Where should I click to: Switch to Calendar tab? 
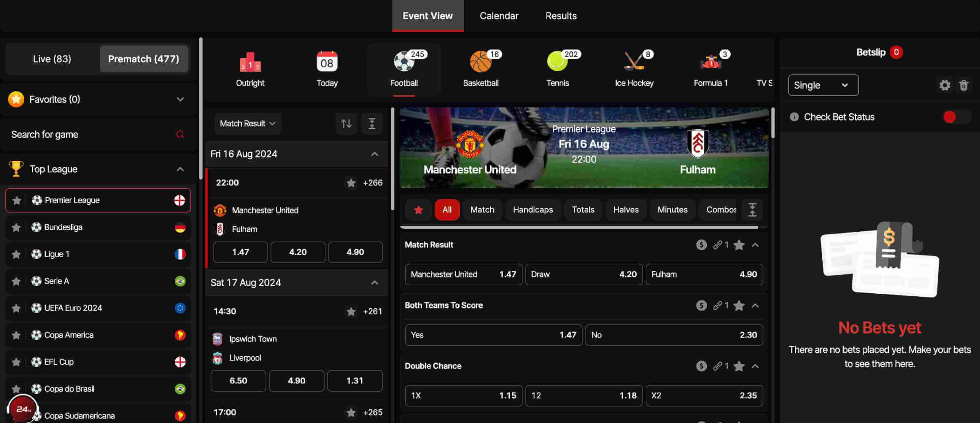click(x=499, y=16)
